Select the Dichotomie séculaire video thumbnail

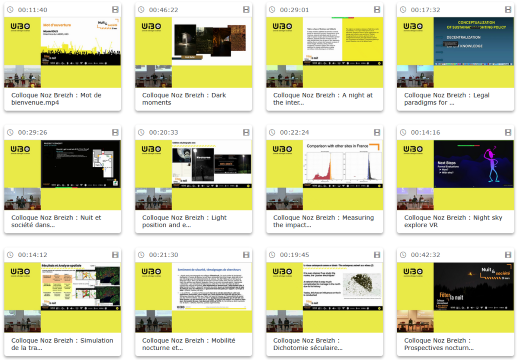point(325,297)
